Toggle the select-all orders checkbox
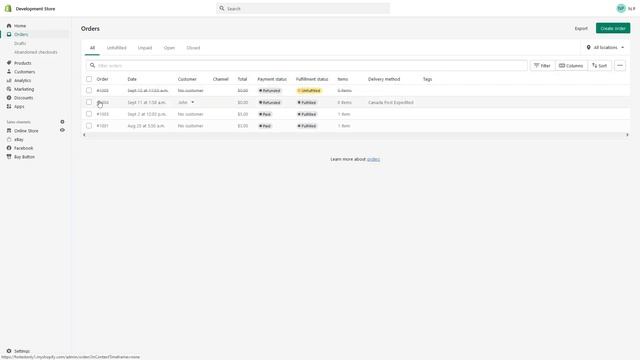The height and width of the screenshot is (360, 640). click(89, 79)
